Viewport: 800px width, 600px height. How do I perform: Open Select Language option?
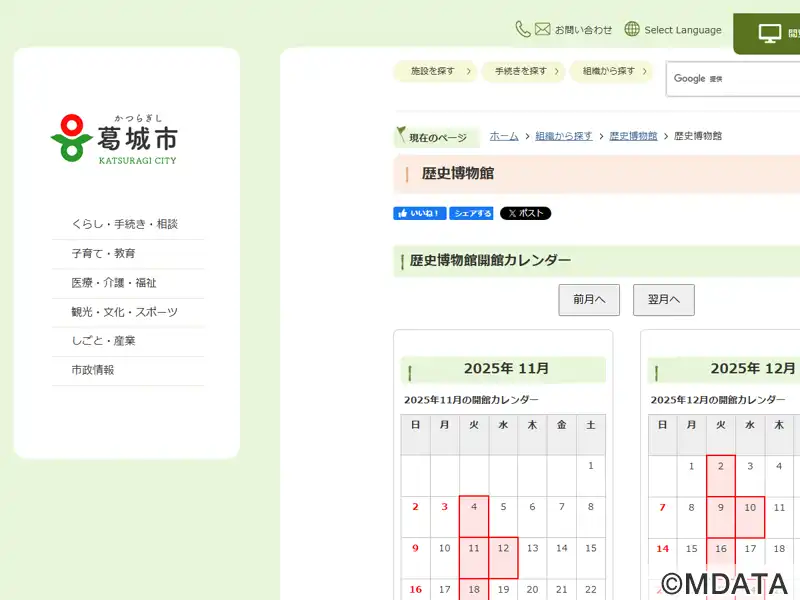(683, 30)
